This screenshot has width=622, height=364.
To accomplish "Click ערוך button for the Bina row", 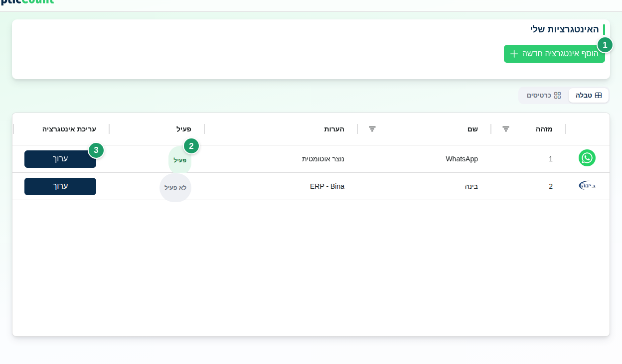I will coord(60,186).
